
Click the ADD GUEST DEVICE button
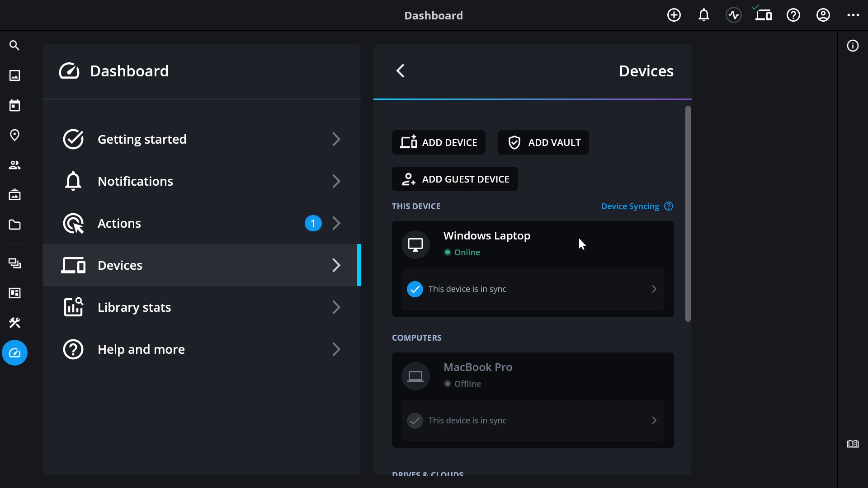click(455, 179)
